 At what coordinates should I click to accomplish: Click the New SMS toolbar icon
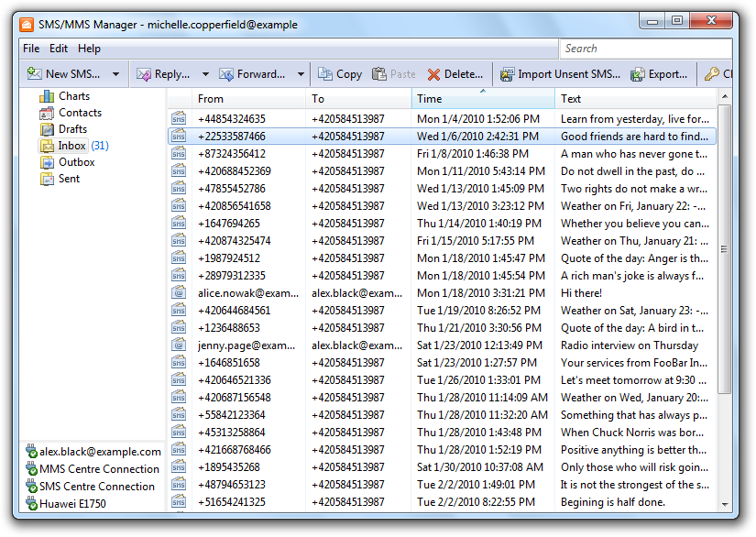click(34, 74)
